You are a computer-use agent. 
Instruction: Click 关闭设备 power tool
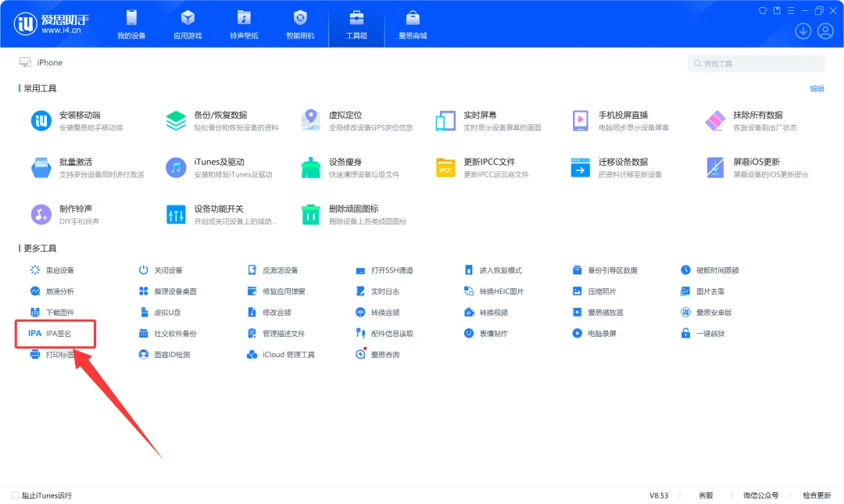tap(160, 270)
